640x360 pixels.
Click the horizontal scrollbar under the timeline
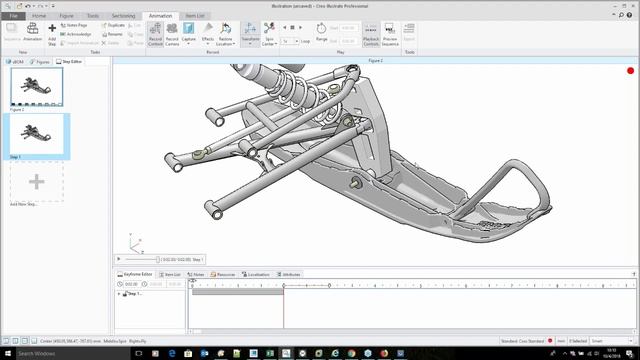point(412,331)
